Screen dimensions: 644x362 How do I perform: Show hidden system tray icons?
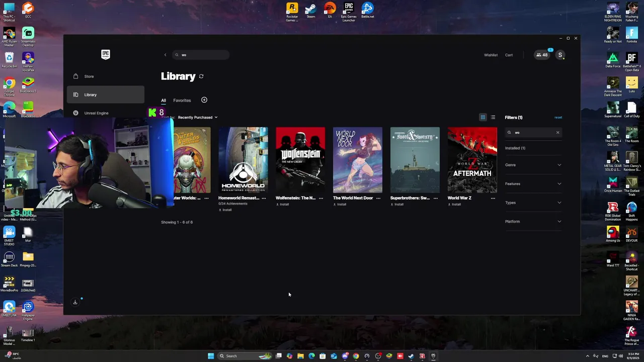587,356
